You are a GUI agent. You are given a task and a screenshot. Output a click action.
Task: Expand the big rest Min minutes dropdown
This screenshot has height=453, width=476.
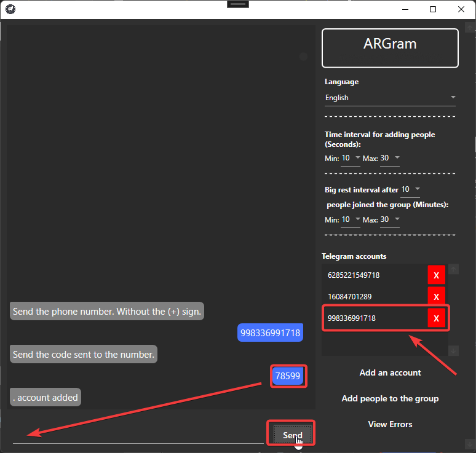(x=351, y=219)
